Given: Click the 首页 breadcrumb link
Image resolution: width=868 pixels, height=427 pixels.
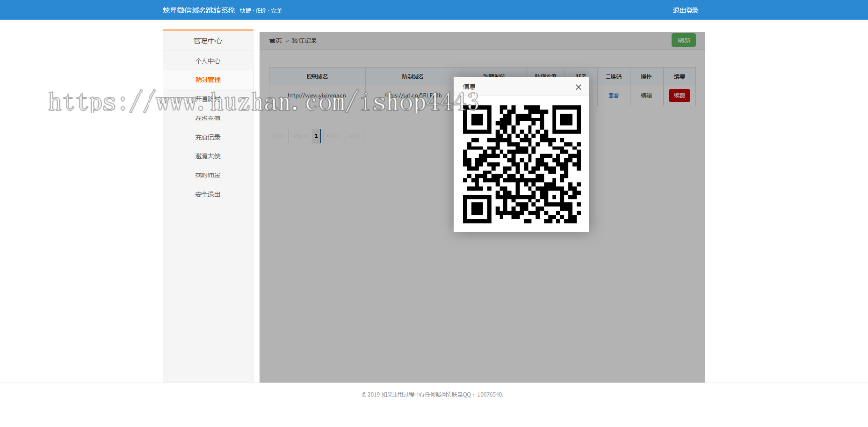Looking at the screenshot, I should tap(275, 40).
